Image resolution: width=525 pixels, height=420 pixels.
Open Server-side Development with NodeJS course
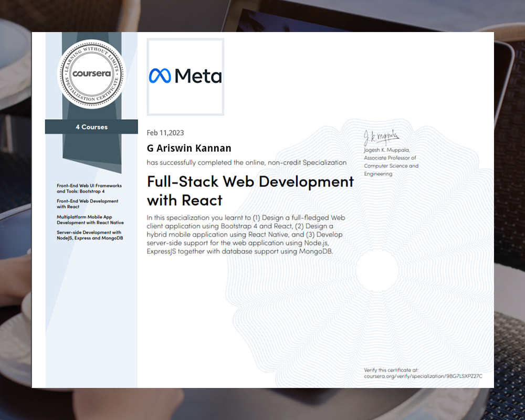point(89,235)
